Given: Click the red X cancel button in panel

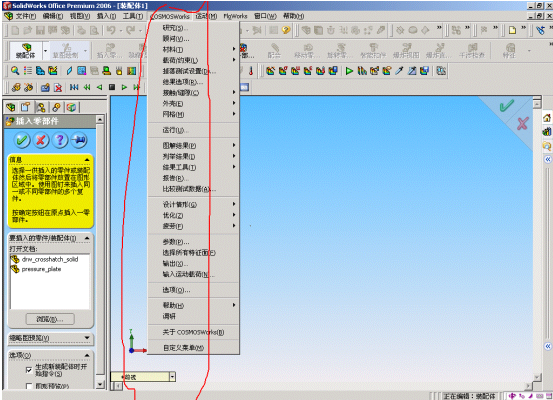Looking at the screenshot, I should click(41, 140).
